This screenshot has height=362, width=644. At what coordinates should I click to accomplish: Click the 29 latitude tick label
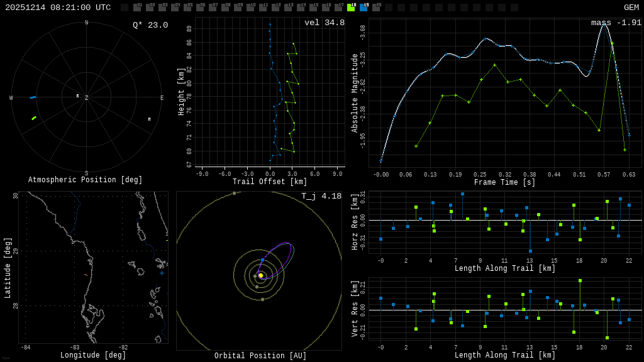click(x=16, y=250)
